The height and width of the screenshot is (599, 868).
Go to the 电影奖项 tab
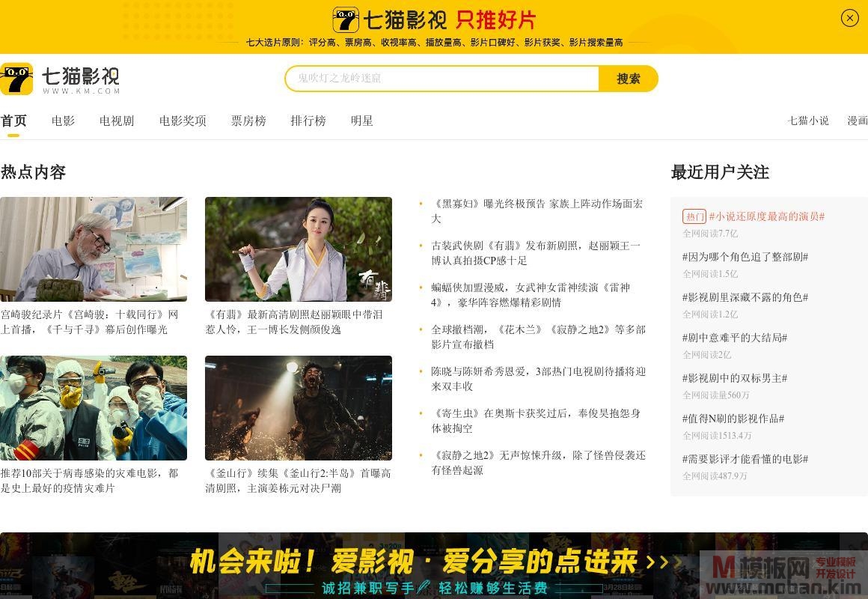coord(183,121)
